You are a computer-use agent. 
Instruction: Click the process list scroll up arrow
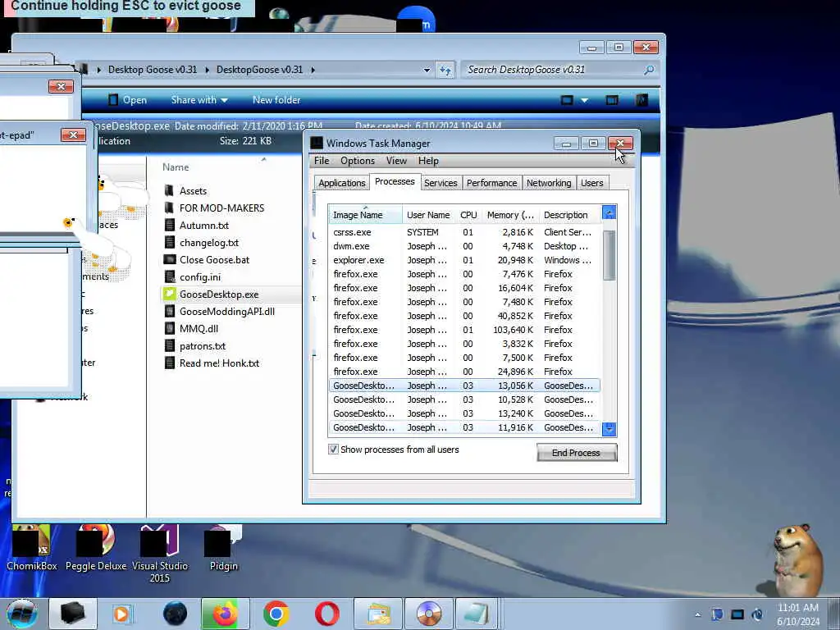609,212
